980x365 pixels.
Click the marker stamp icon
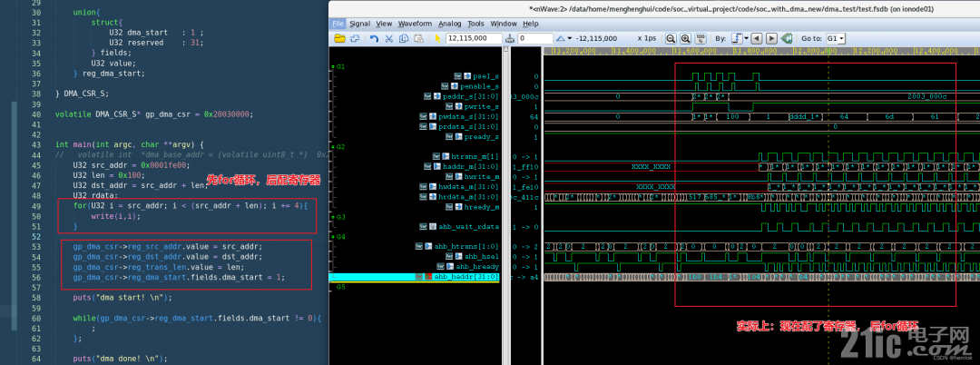510,39
